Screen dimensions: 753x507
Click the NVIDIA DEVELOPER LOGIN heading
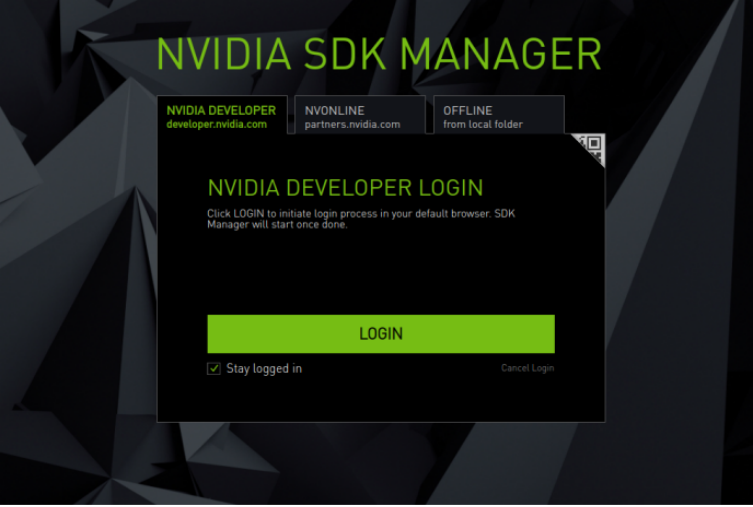pos(345,188)
